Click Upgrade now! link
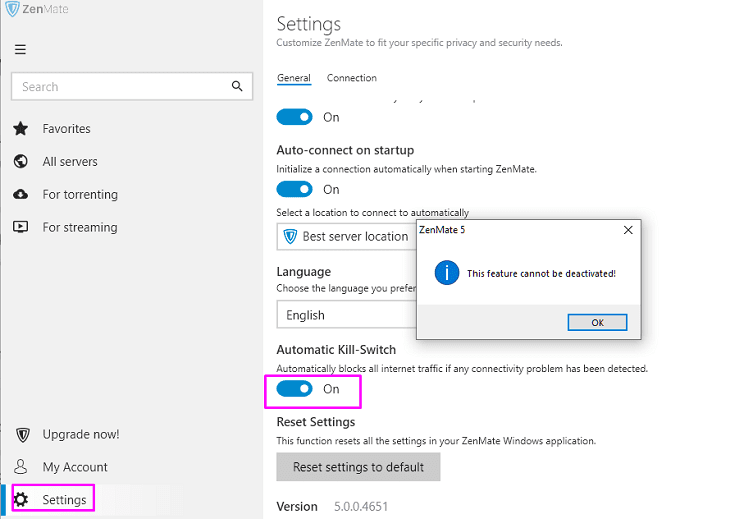Viewport: 749px width, 519px height. click(x=81, y=434)
